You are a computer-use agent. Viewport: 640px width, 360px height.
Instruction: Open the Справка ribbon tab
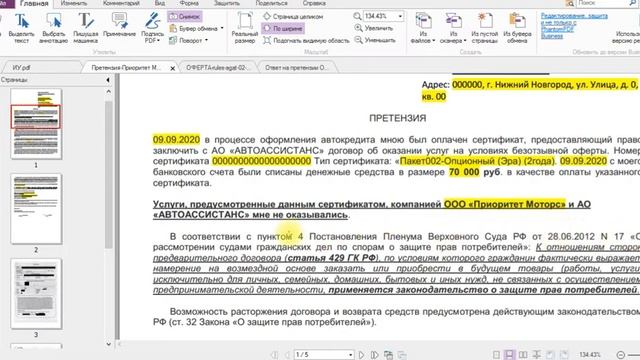(x=314, y=3)
